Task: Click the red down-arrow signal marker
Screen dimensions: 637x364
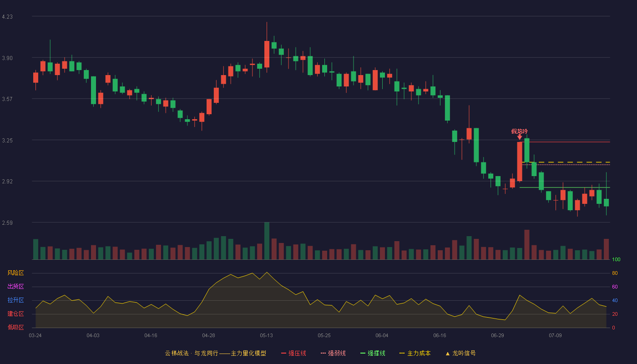Action: 520,136
